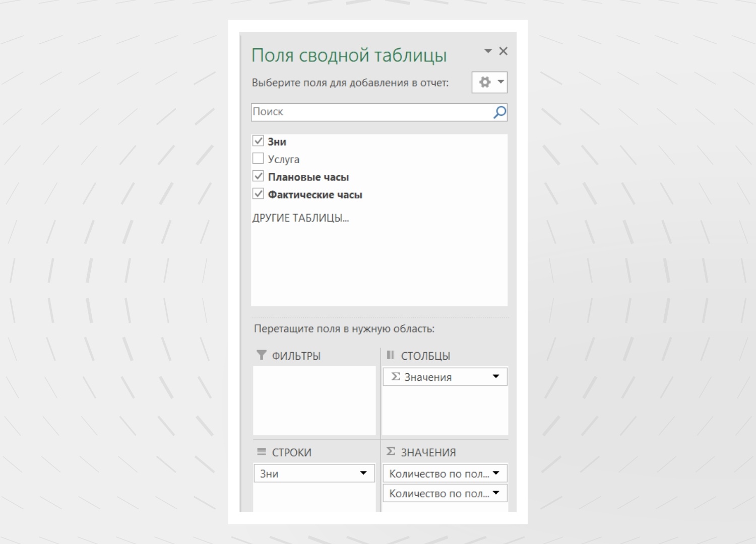Image resolution: width=756 pixels, height=544 pixels.
Task: Click the pane title Поля сводной таблицы
Action: (349, 55)
